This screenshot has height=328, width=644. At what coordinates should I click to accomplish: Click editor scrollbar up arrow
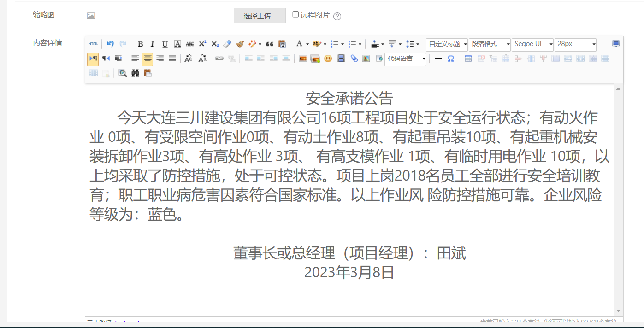pyautogui.click(x=618, y=88)
